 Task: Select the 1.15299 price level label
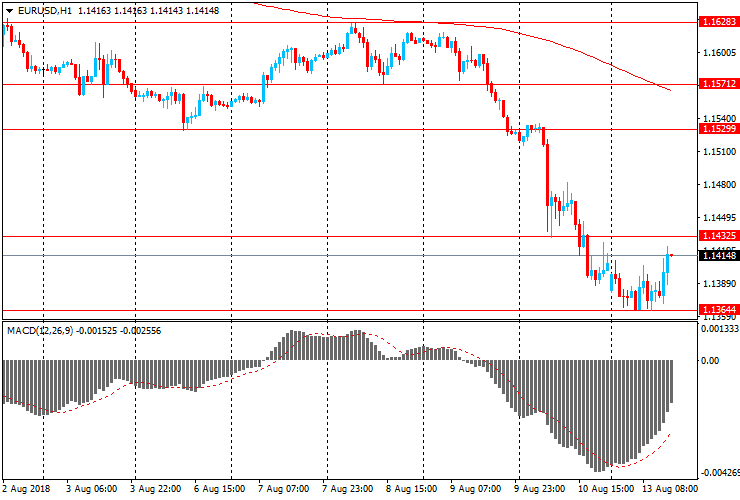(x=719, y=128)
